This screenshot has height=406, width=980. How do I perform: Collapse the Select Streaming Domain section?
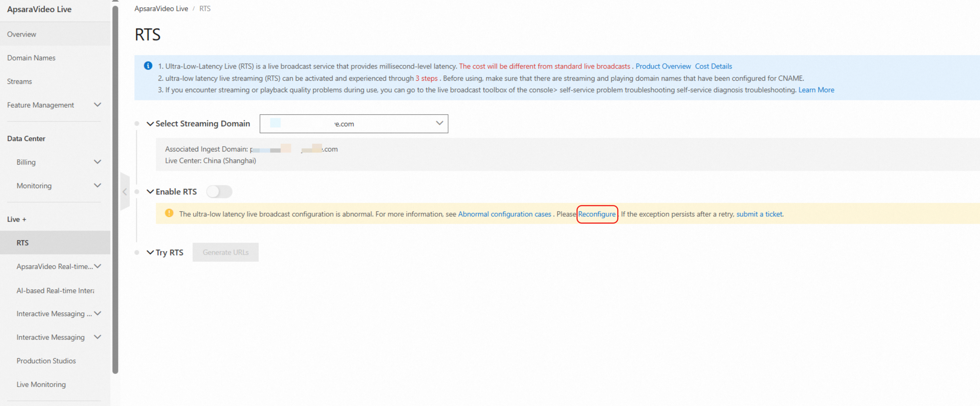pos(150,124)
